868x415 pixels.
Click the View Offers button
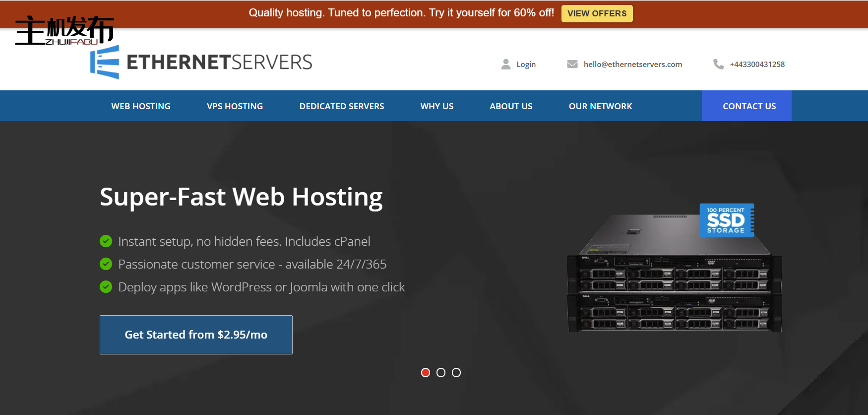(x=597, y=13)
